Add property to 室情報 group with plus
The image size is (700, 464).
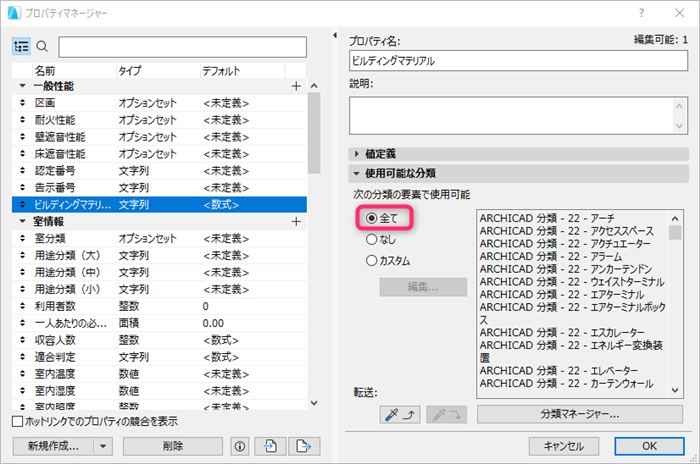296,222
